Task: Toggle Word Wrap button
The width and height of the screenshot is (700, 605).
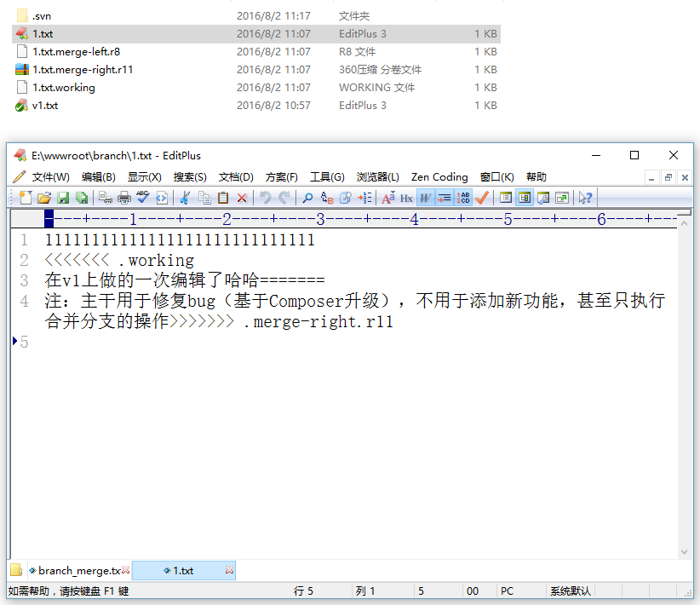Action: click(426, 198)
